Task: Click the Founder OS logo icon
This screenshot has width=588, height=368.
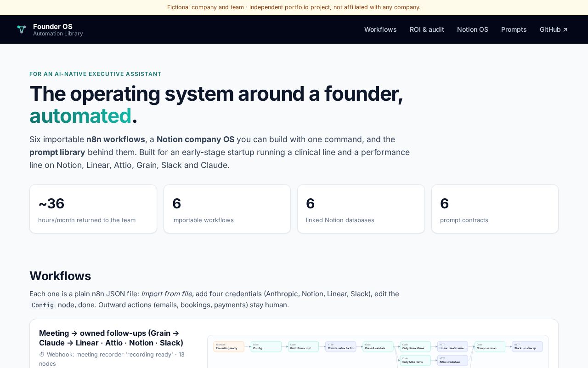Action: (22, 29)
